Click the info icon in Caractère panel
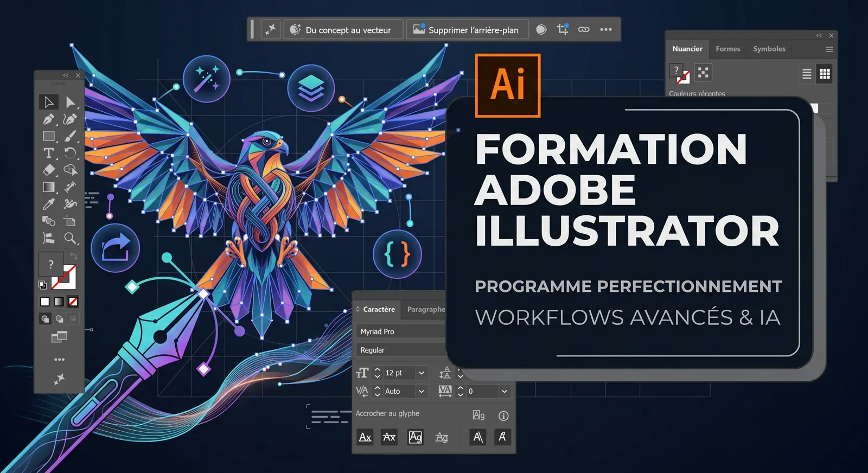Image resolution: width=868 pixels, height=473 pixels. click(503, 416)
